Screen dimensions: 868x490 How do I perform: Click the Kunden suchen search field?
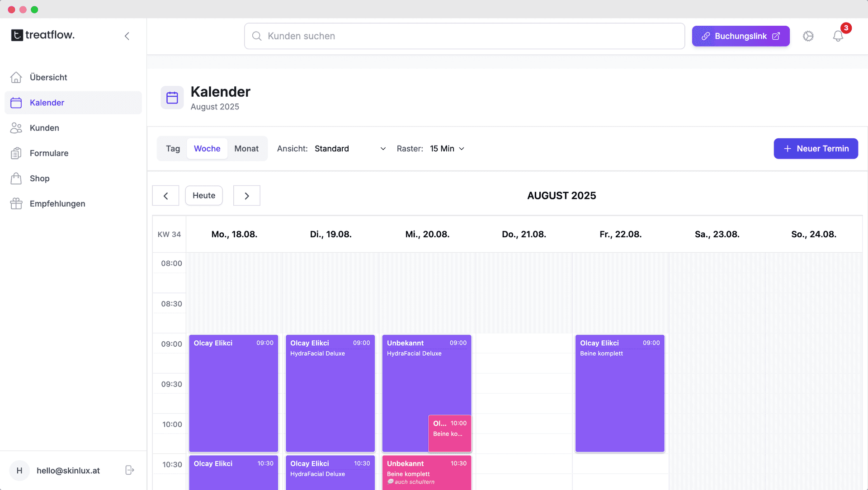click(x=464, y=36)
